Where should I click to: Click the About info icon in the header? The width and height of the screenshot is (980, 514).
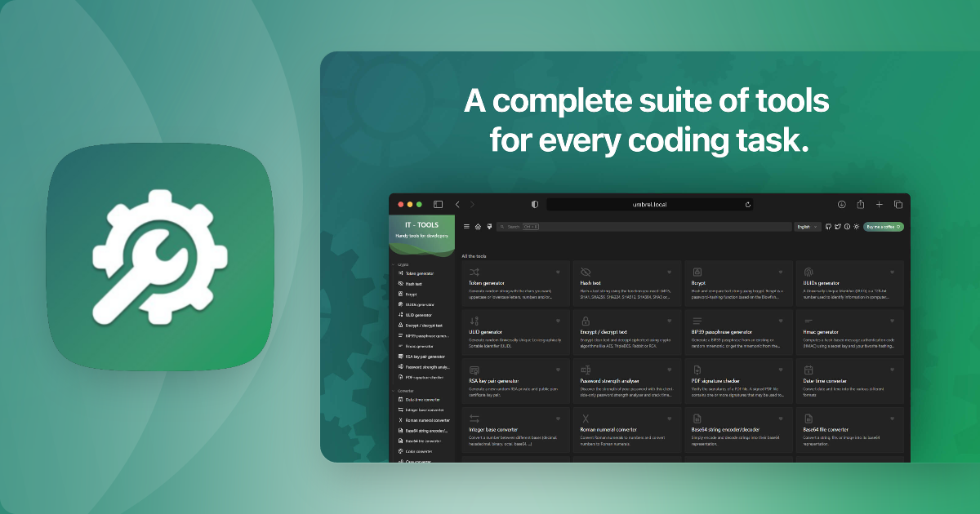pos(847,227)
